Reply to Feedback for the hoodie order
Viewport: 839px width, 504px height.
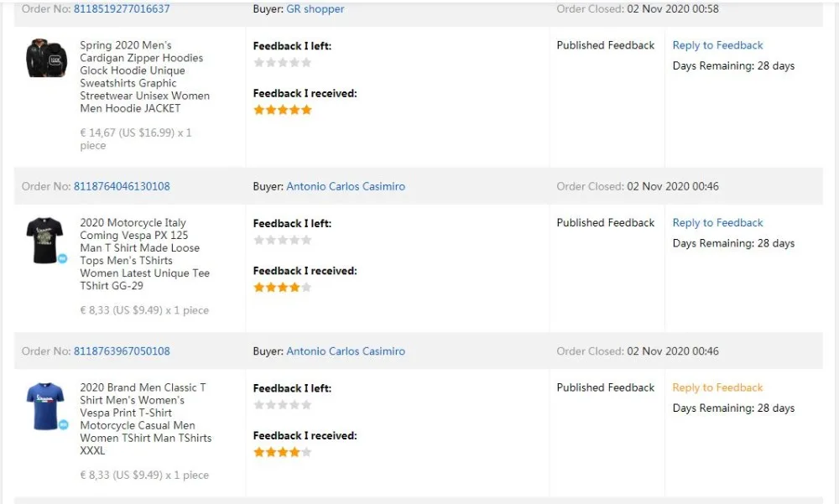pos(717,45)
